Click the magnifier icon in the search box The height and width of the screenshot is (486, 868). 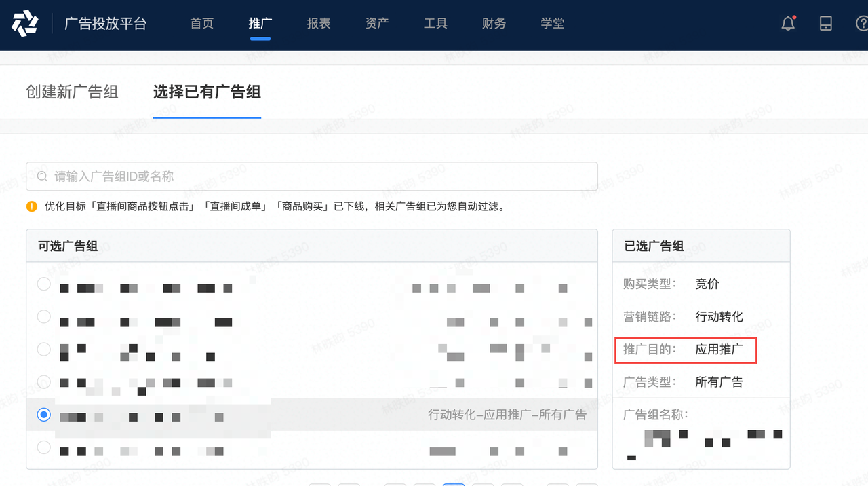pyautogui.click(x=43, y=176)
